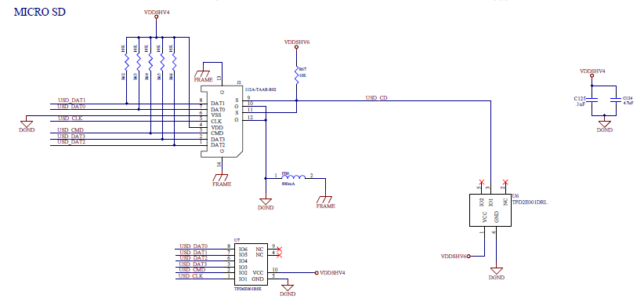Click the IO1 pin label on U6
This screenshot has width=644, height=306.
(x=490, y=202)
